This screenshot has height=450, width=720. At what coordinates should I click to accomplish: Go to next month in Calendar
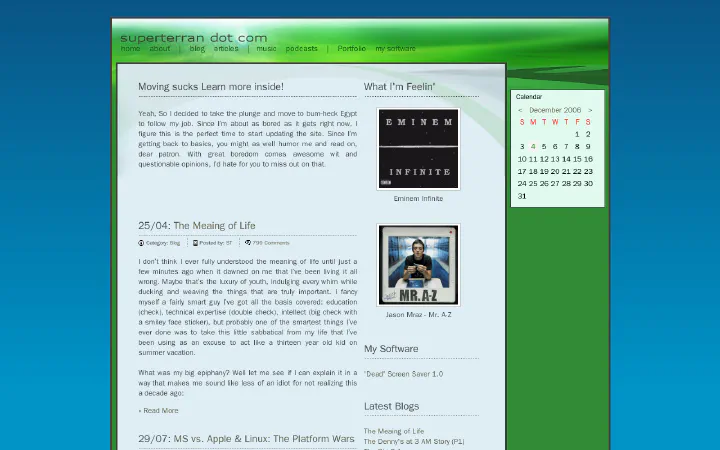click(x=590, y=110)
